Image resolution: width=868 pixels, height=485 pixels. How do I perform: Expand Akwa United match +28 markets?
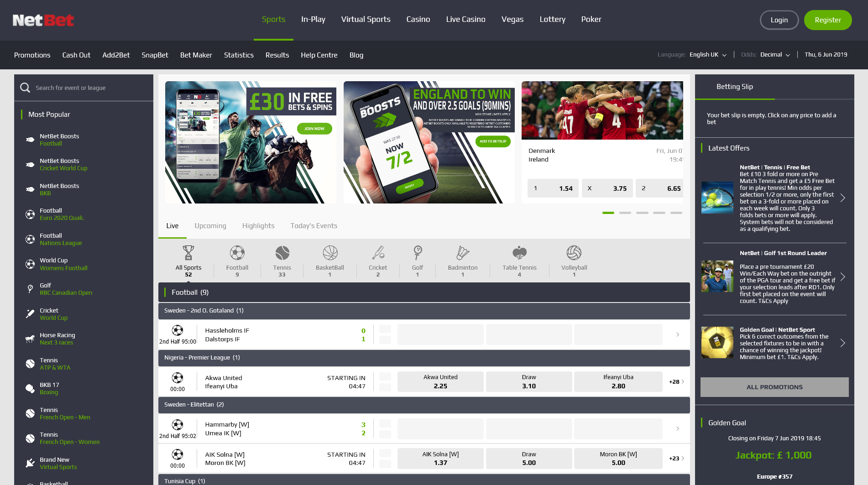pyautogui.click(x=676, y=382)
